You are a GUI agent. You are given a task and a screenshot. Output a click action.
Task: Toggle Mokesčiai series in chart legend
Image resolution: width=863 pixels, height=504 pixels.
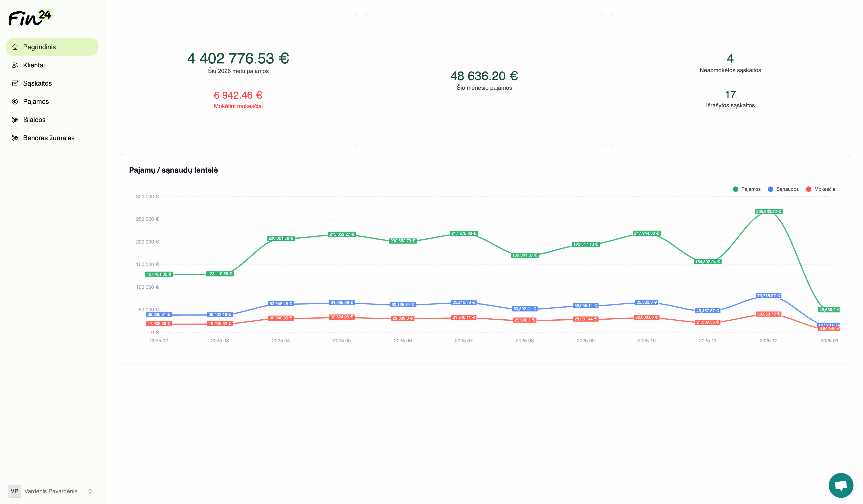[x=825, y=189]
